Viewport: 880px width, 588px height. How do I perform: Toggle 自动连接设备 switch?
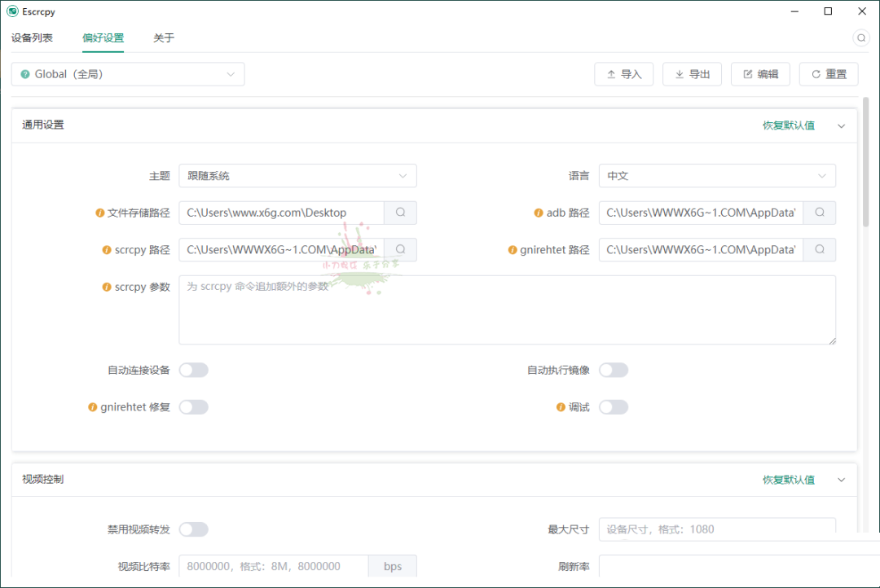194,371
